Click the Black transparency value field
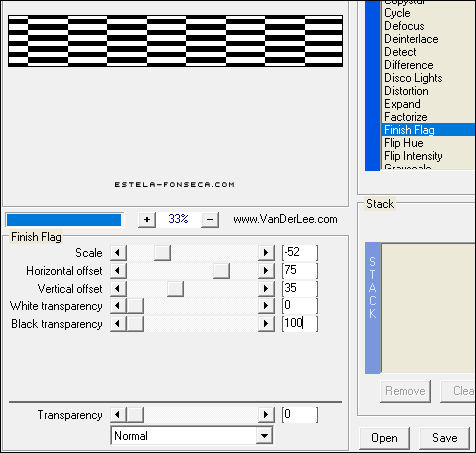 pyautogui.click(x=299, y=324)
